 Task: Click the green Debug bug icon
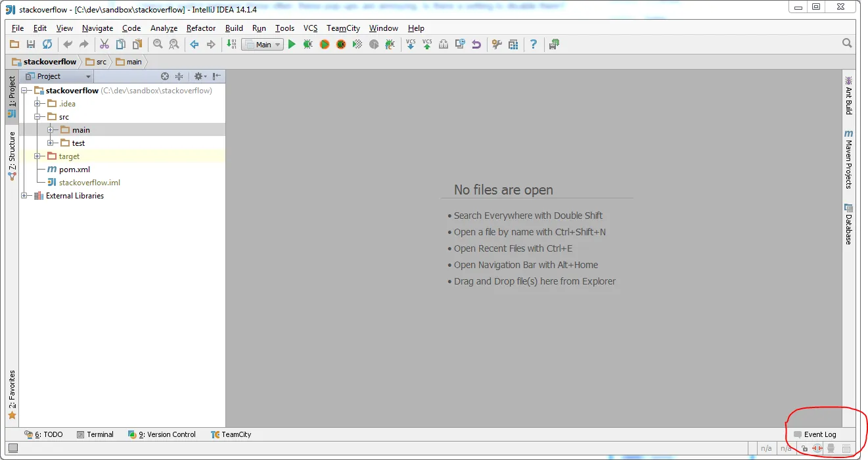coord(308,44)
